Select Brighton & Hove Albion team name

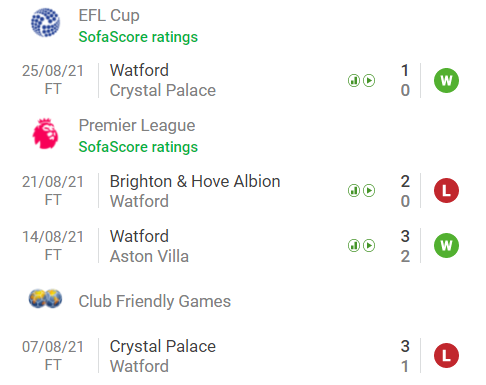pyautogui.click(x=195, y=181)
